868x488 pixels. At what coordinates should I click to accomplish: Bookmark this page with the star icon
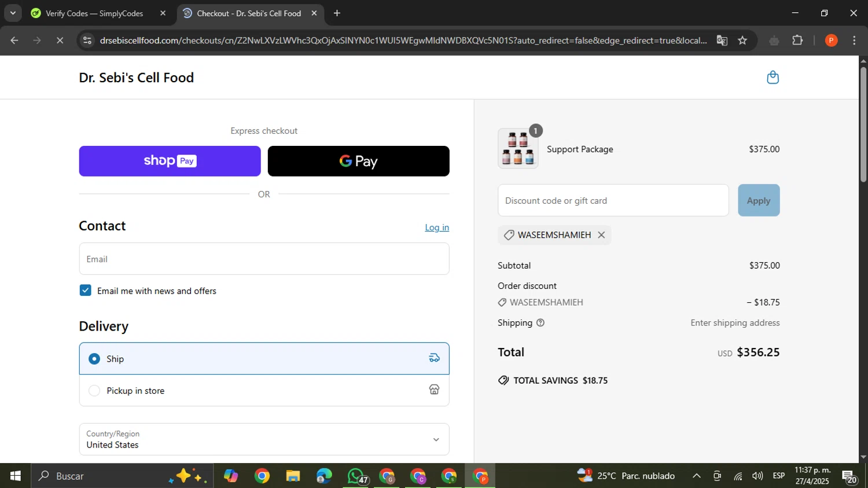743,41
